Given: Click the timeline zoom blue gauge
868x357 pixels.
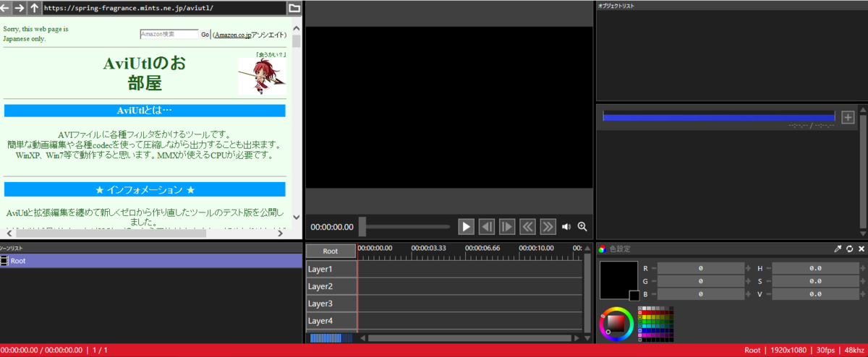Looking at the screenshot, I should tap(331, 337).
